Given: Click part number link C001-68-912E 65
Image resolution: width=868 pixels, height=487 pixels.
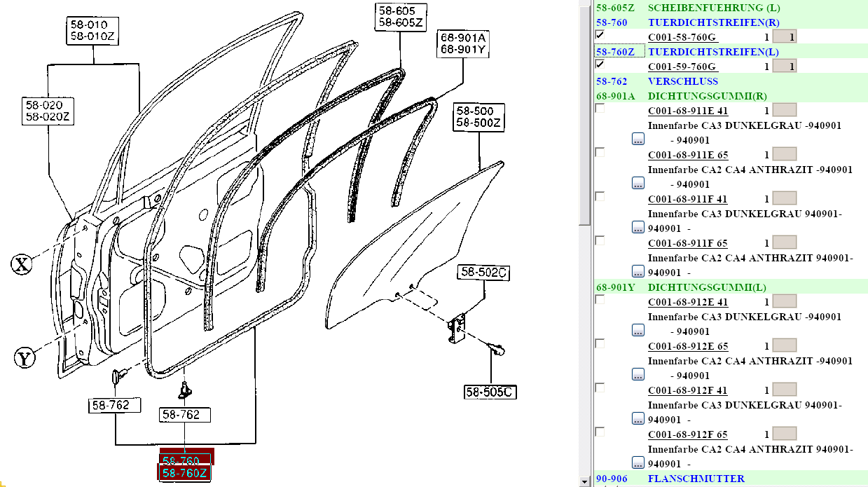Looking at the screenshot, I should point(687,346).
